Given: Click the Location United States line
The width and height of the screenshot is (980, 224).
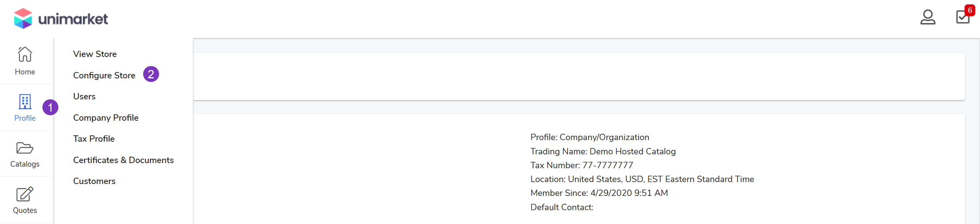Looking at the screenshot, I should [642, 179].
